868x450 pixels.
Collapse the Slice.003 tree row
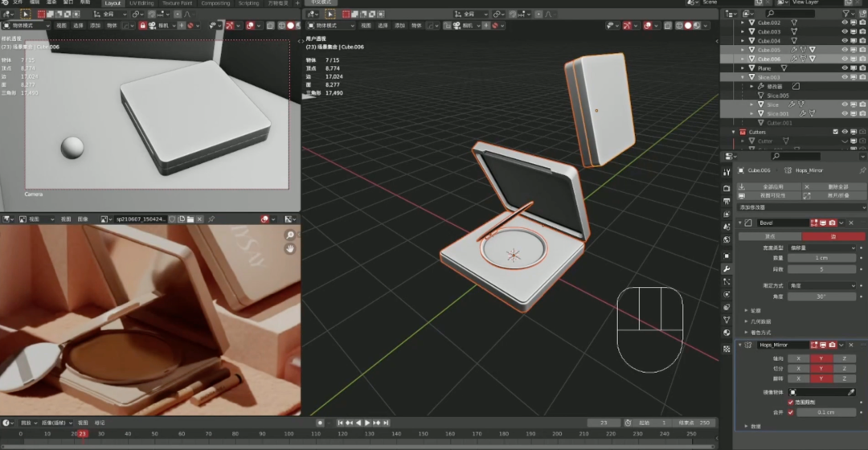tap(743, 77)
